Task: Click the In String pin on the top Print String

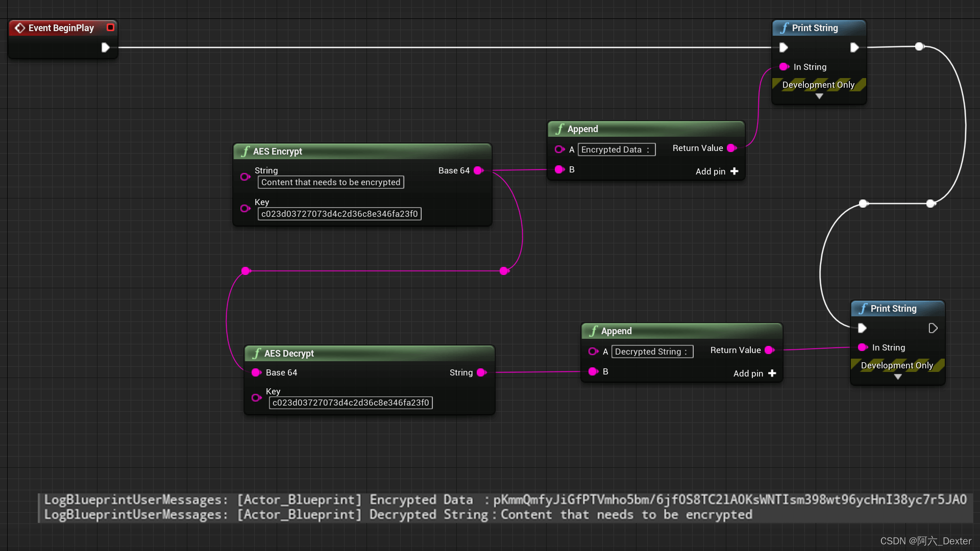Action: [785, 67]
